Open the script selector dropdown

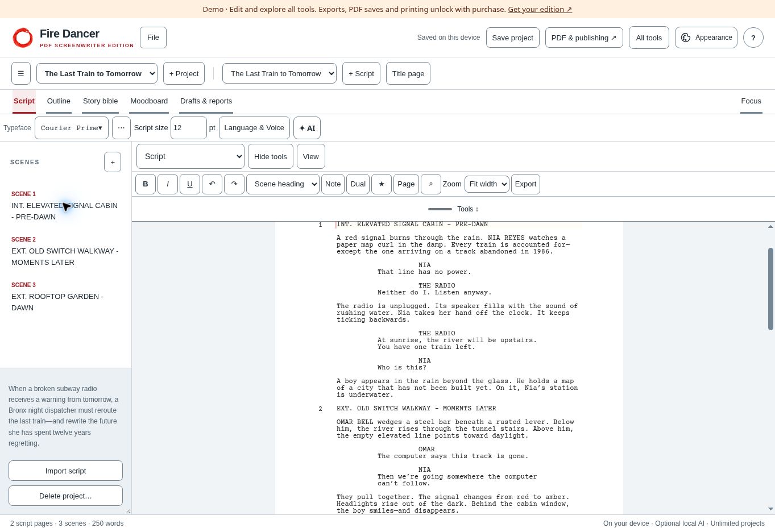[x=279, y=74]
